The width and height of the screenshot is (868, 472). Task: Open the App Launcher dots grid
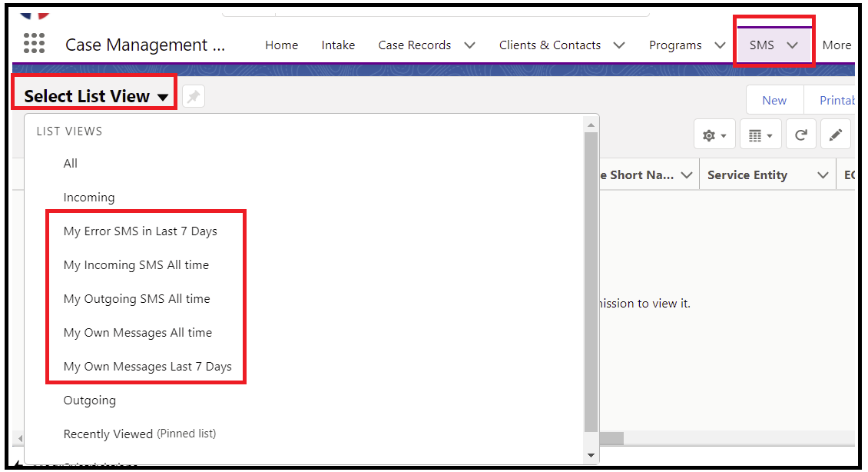pos(34,43)
